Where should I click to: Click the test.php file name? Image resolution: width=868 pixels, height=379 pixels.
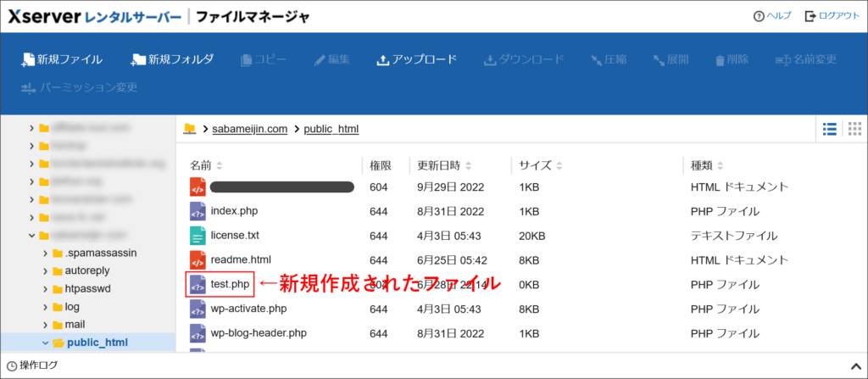[231, 284]
